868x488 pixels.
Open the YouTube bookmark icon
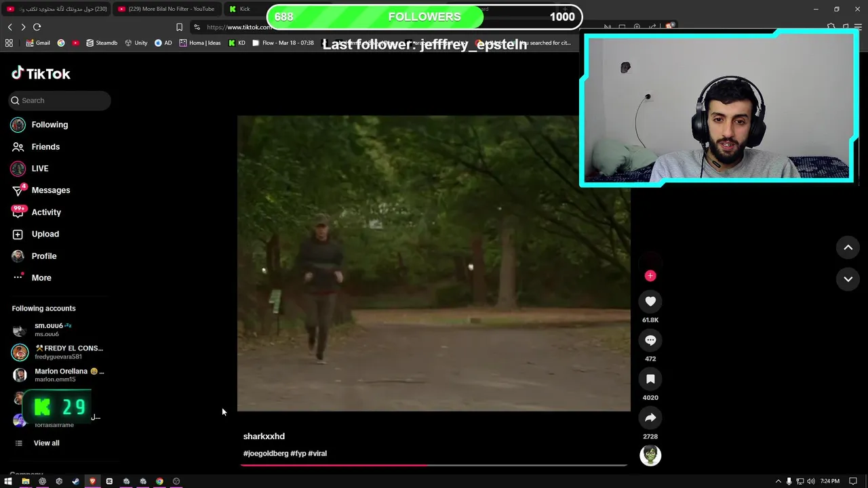click(75, 43)
